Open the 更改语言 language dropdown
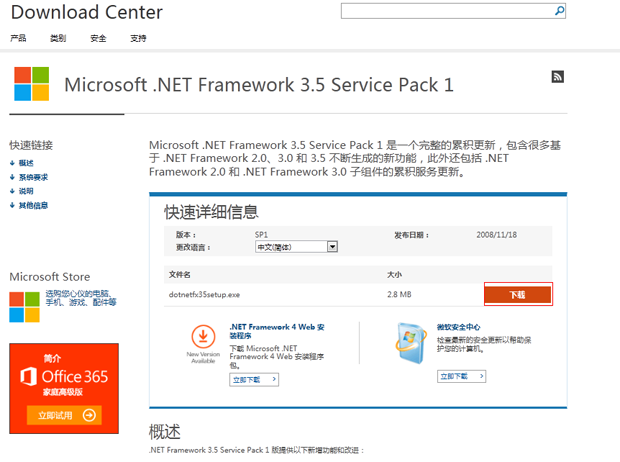Screen dimensions: 620x462 (x=297, y=247)
